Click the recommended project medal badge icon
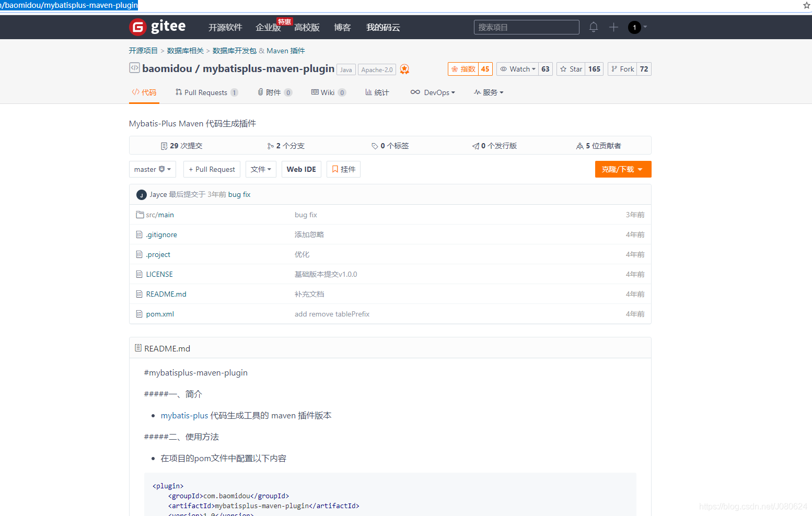The width and height of the screenshot is (812, 516). coord(404,69)
